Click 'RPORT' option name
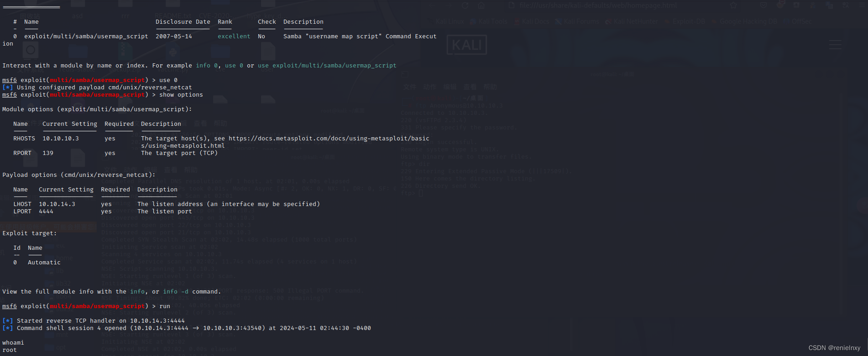 pos(22,153)
